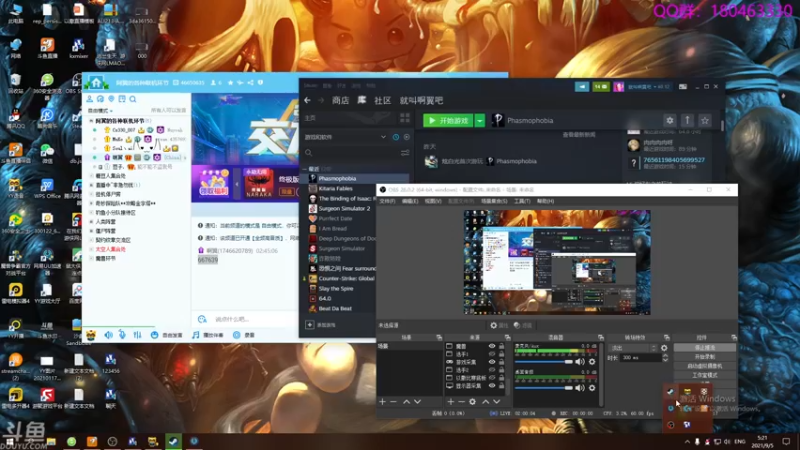This screenshot has width=800, height=450.
Task: Mute the 麦克风/Aux speaker icon in OBS mixer
Action: 580,362
